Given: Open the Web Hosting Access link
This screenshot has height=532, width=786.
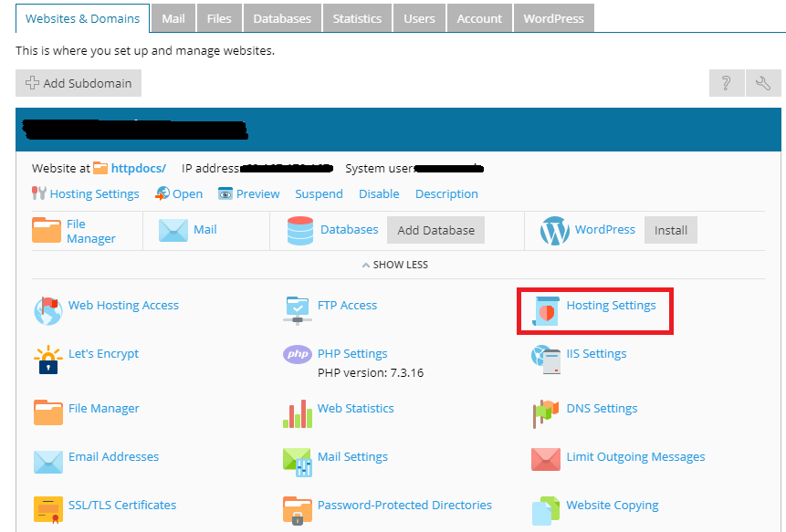Looking at the screenshot, I should pyautogui.click(x=123, y=305).
